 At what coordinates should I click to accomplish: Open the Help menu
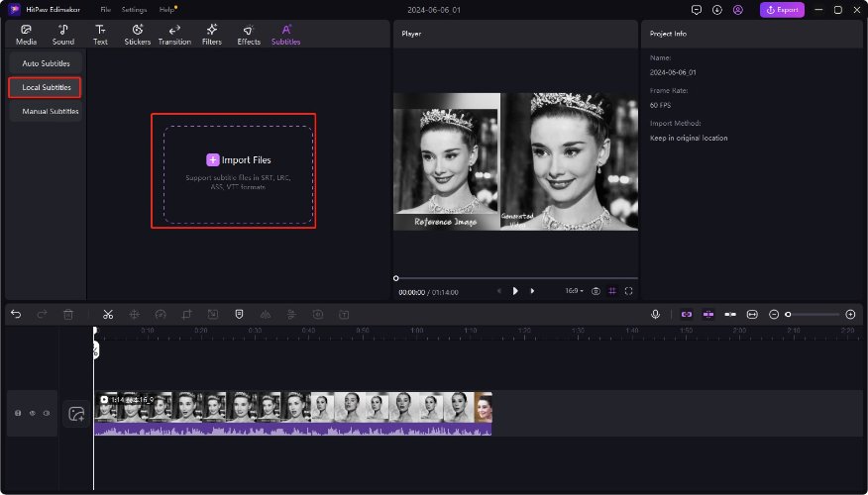[x=166, y=9]
